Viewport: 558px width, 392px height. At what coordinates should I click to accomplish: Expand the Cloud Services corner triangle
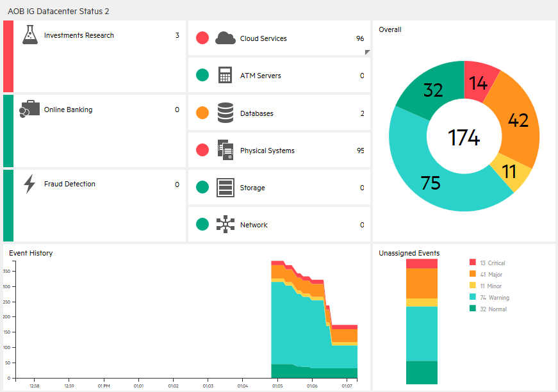pyautogui.click(x=368, y=52)
